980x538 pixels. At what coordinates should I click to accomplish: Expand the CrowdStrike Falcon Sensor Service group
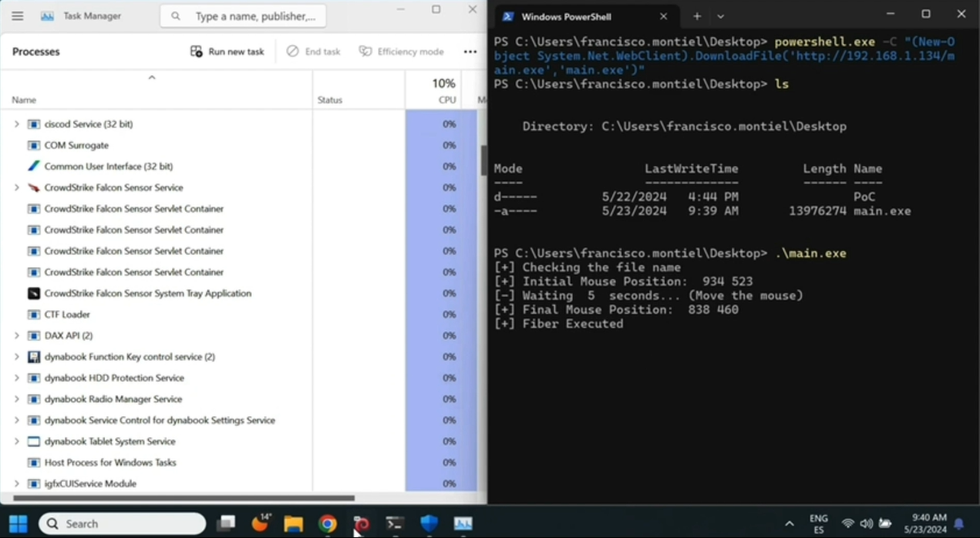click(x=16, y=187)
